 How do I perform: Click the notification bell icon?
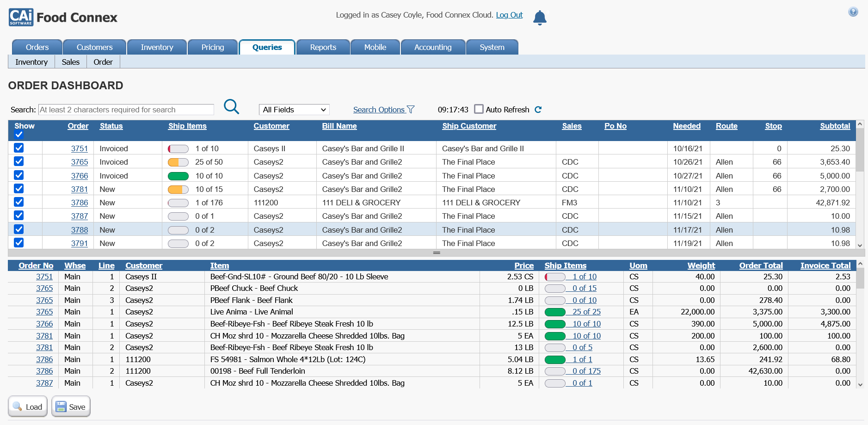coord(540,18)
